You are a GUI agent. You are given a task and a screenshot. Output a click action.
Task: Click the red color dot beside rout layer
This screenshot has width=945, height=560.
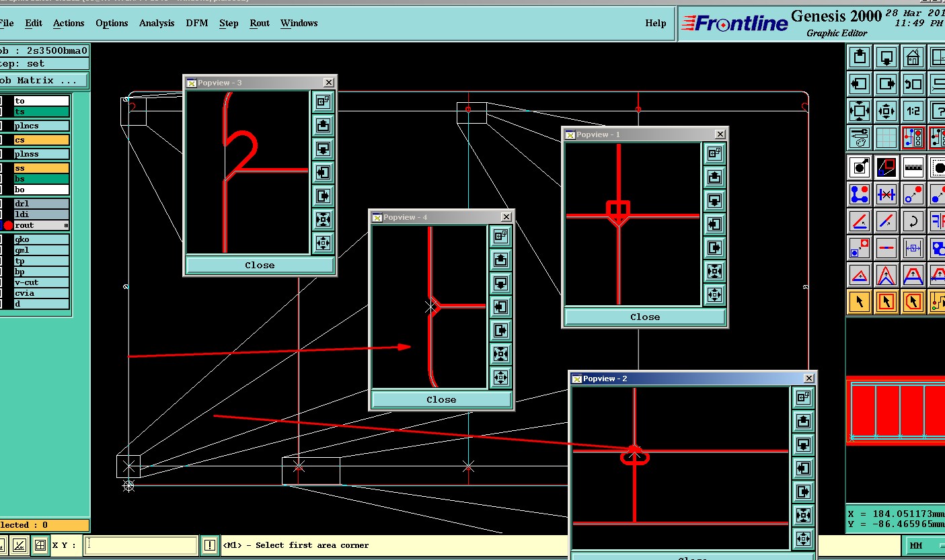point(8,225)
